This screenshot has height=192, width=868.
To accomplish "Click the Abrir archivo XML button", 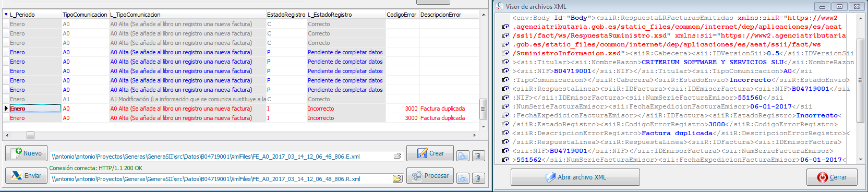I will [x=575, y=177].
